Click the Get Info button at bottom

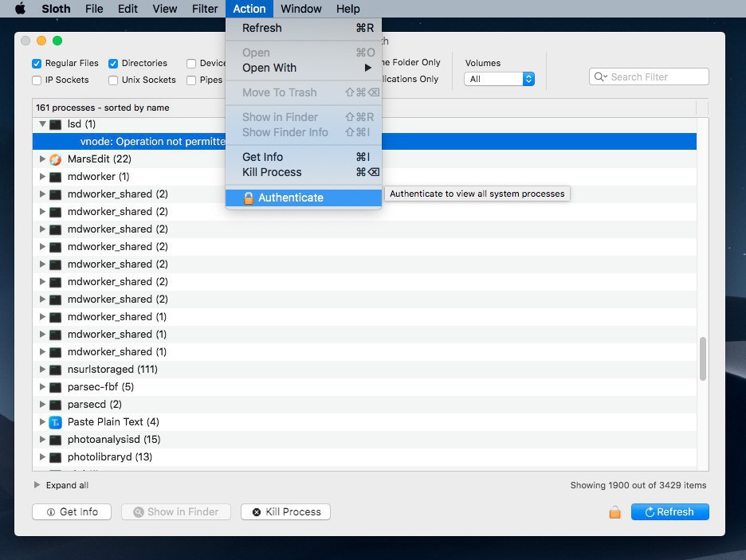point(72,512)
